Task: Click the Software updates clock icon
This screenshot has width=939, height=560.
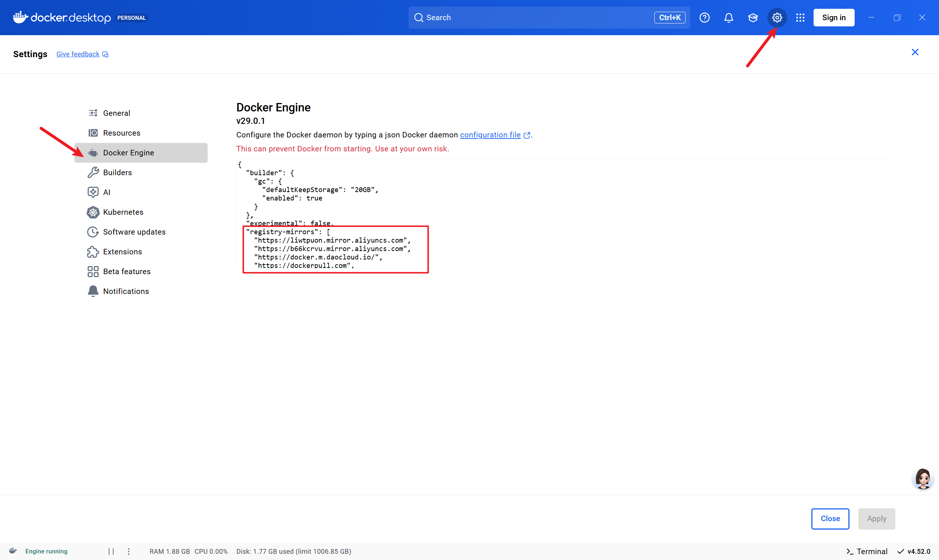Action: click(93, 232)
